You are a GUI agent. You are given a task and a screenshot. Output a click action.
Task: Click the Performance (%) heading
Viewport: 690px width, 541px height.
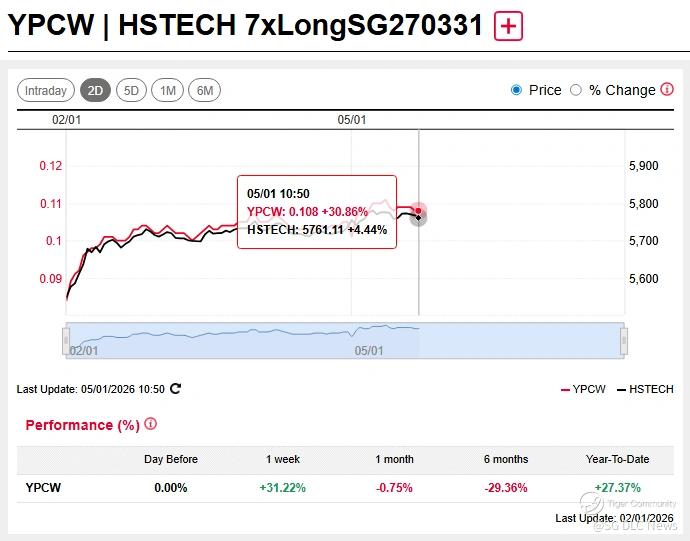(82, 425)
